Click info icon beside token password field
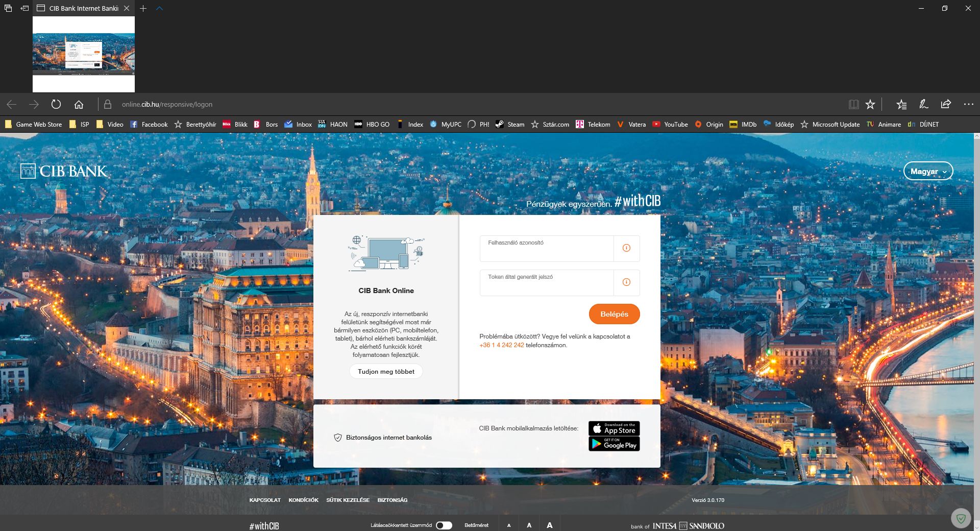Viewport: 980px width, 531px height. 626,282
